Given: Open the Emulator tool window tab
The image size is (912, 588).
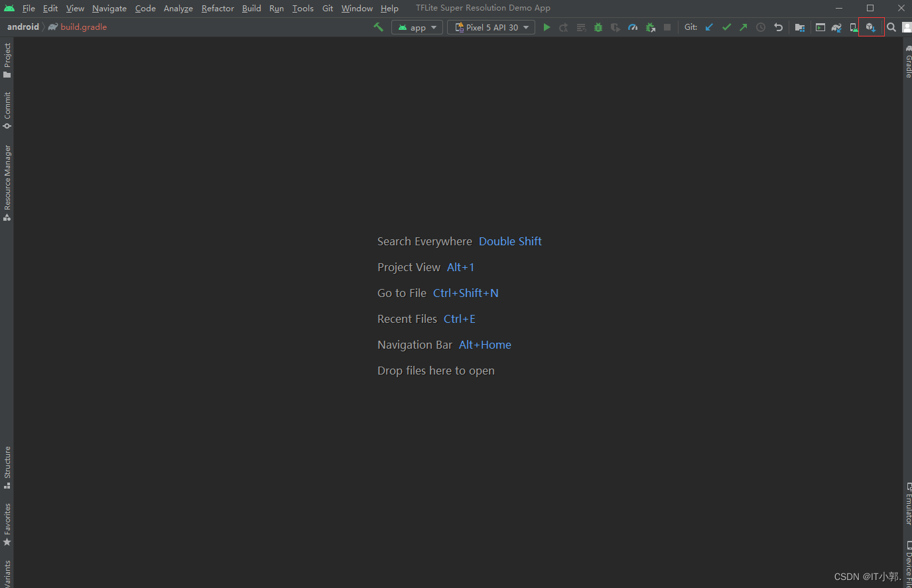Looking at the screenshot, I should 908,504.
